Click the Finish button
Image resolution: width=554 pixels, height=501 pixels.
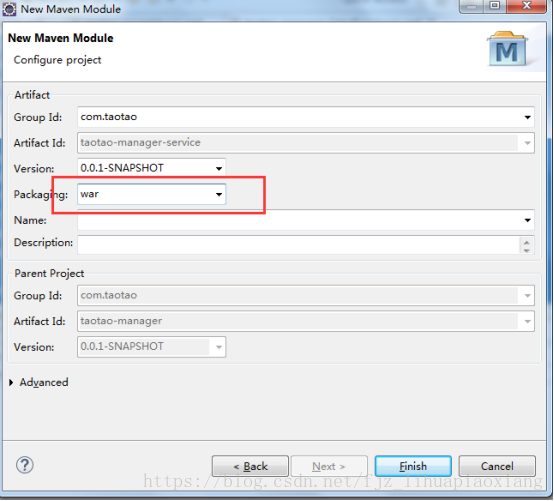[x=413, y=466]
